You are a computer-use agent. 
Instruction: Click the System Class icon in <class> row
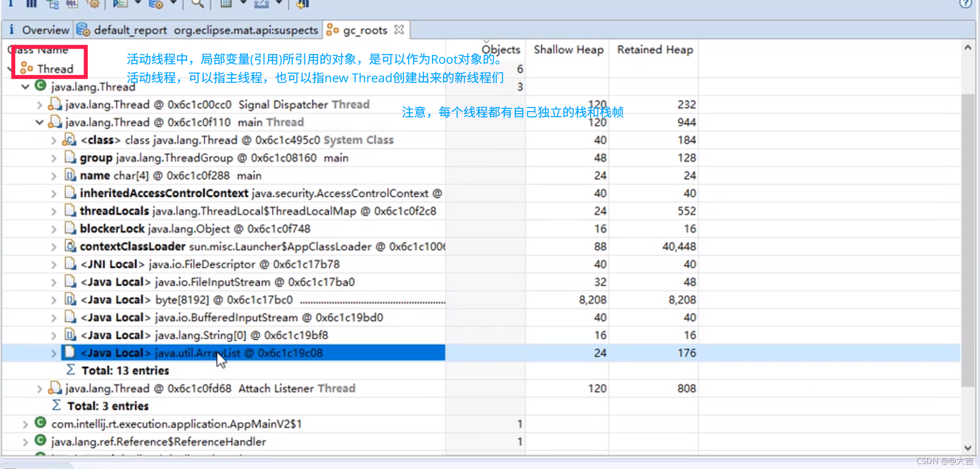[69, 139]
